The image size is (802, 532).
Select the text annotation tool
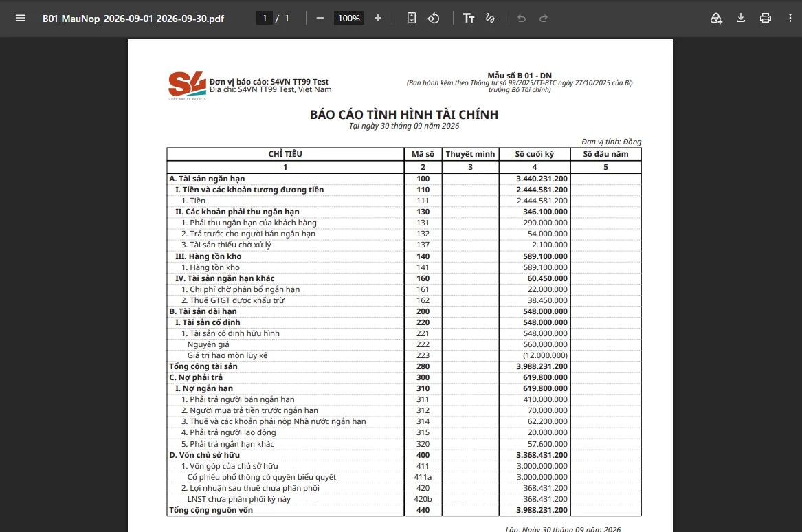tap(469, 19)
